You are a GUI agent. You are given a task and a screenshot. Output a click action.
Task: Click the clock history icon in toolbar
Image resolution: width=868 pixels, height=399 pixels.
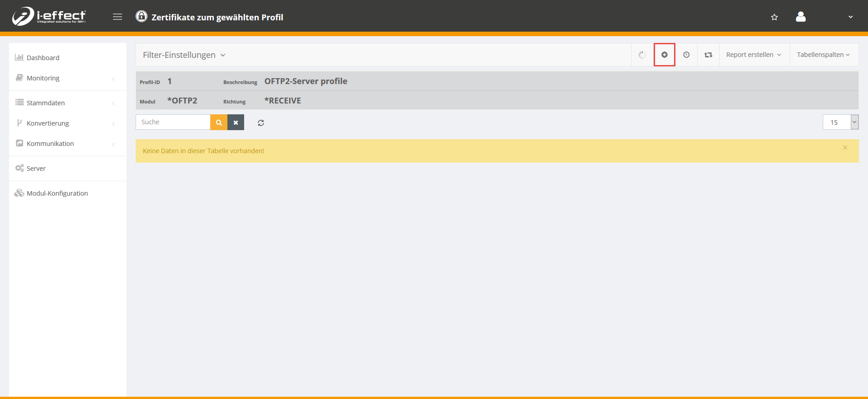point(686,55)
